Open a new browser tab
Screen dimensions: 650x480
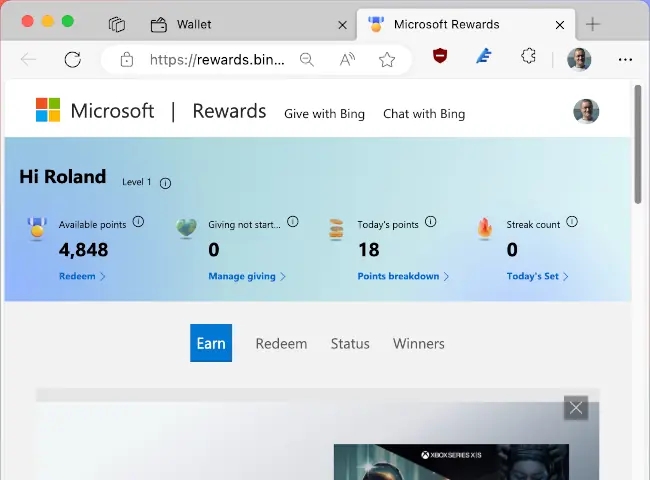coord(593,24)
